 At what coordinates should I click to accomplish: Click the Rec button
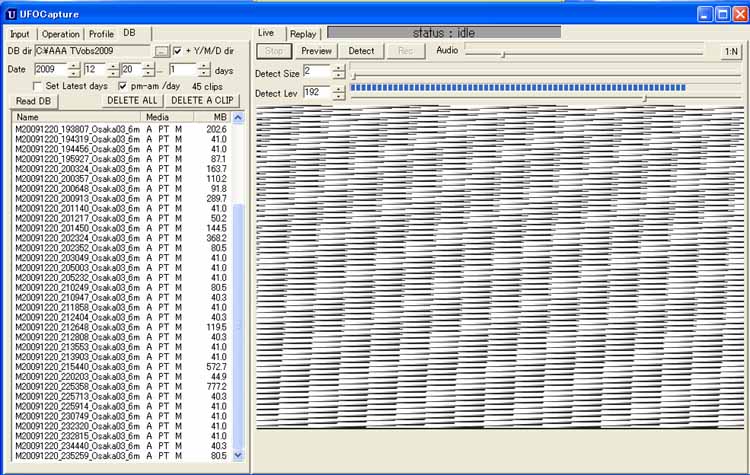point(406,51)
